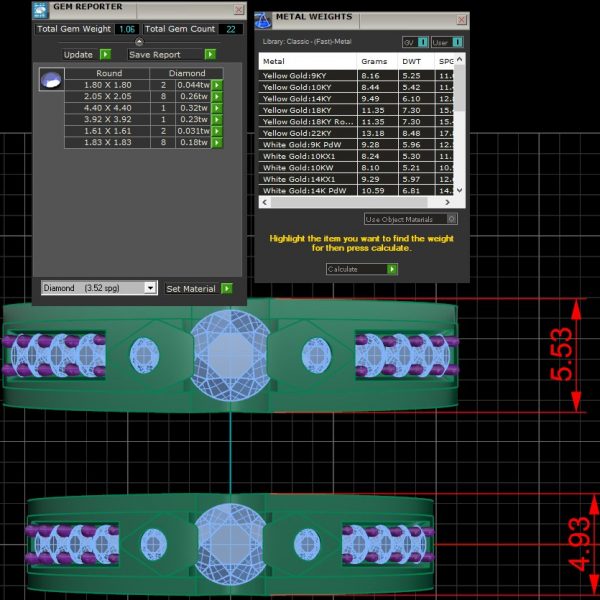Image resolution: width=600 pixels, height=600 pixels.
Task: Click green arrow on Calculate button
Action: [392, 269]
